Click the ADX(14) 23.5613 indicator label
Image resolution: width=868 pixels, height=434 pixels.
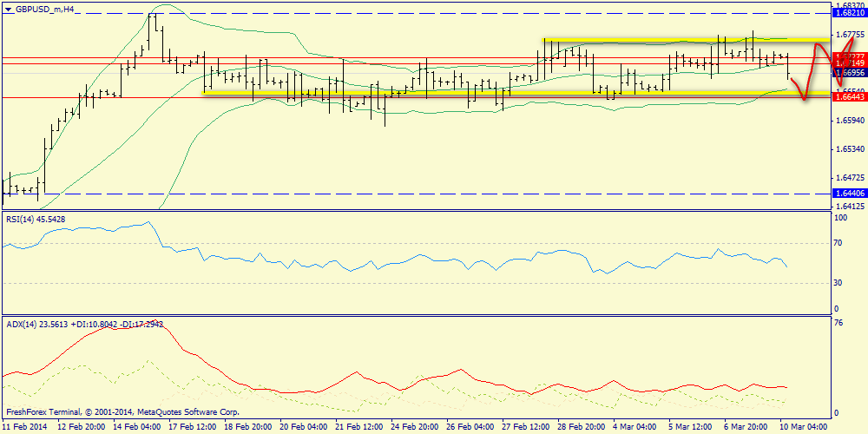click(x=84, y=325)
